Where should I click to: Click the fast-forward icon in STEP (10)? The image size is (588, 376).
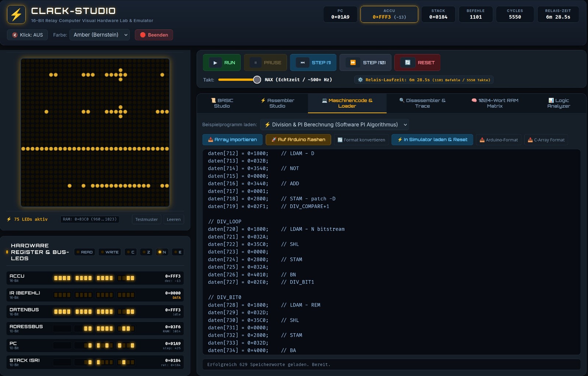[353, 62]
